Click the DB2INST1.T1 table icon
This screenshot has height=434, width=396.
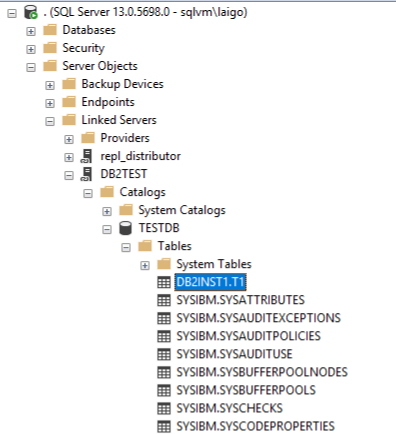(164, 282)
